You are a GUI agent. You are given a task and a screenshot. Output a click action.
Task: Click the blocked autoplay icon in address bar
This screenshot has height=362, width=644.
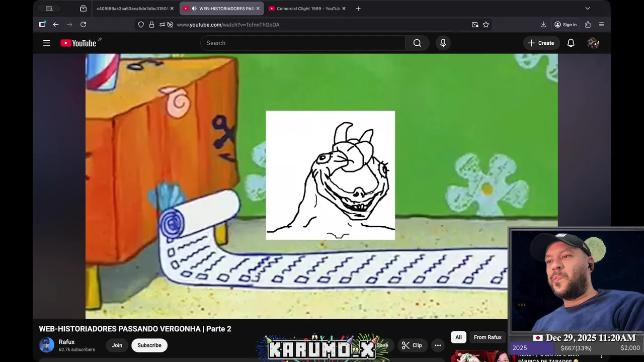point(170,25)
